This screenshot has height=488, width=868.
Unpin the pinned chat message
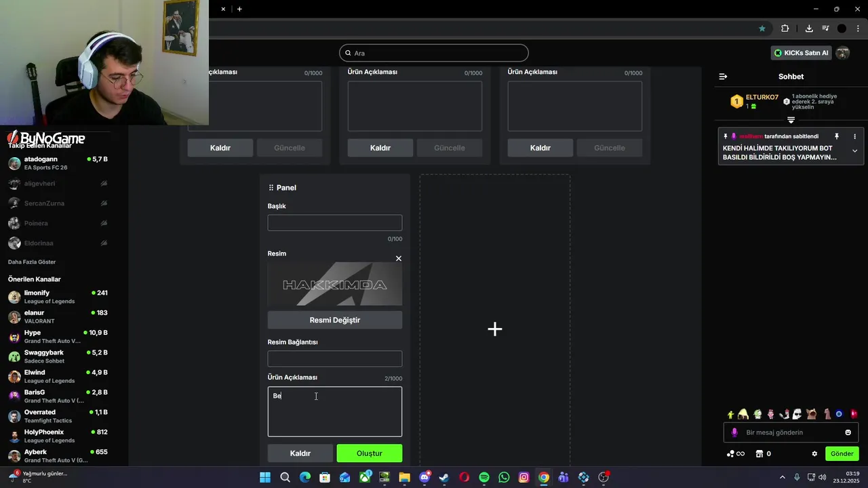point(836,136)
